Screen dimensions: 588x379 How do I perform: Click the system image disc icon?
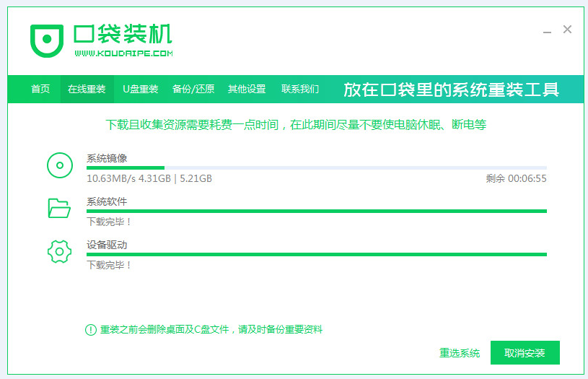(59, 166)
